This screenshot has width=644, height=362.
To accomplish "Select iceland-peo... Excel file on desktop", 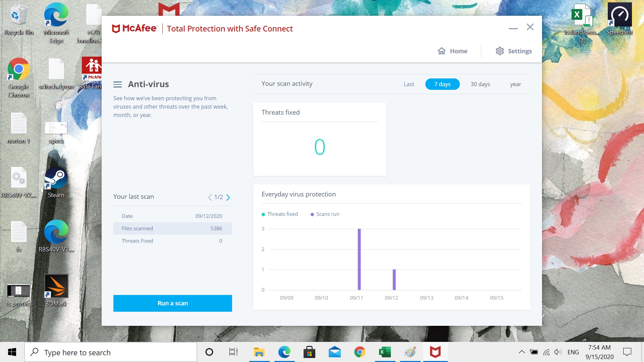I will pos(582,23).
